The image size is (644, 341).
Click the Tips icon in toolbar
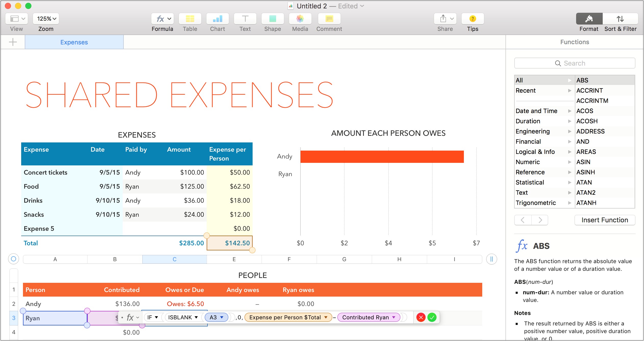472,19
